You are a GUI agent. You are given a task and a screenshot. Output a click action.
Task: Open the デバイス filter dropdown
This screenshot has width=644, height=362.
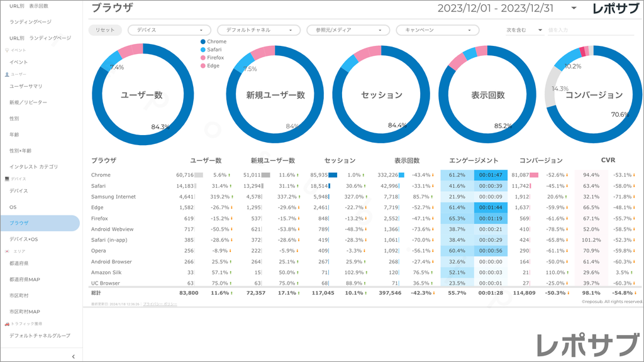click(x=169, y=30)
